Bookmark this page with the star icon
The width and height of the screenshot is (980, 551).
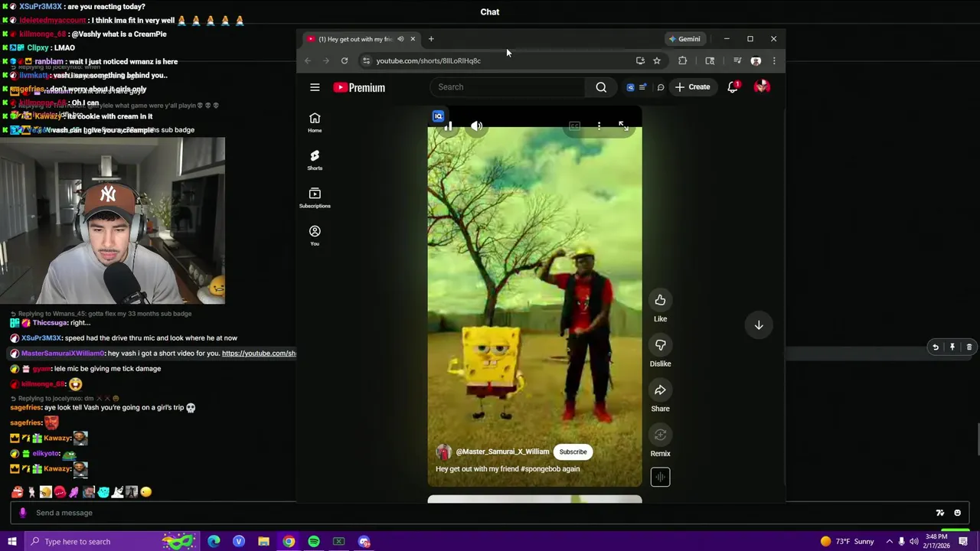point(657,60)
